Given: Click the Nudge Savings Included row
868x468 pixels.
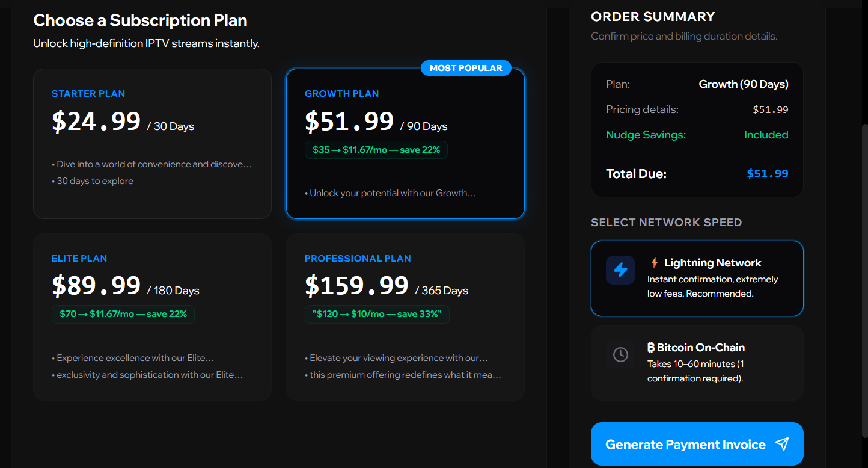Looking at the screenshot, I should [697, 135].
